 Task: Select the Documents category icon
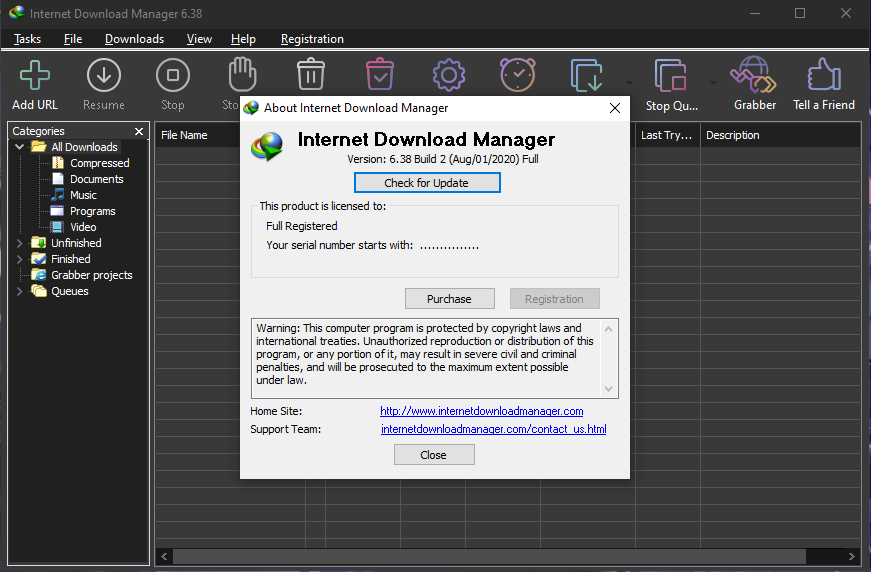point(58,179)
